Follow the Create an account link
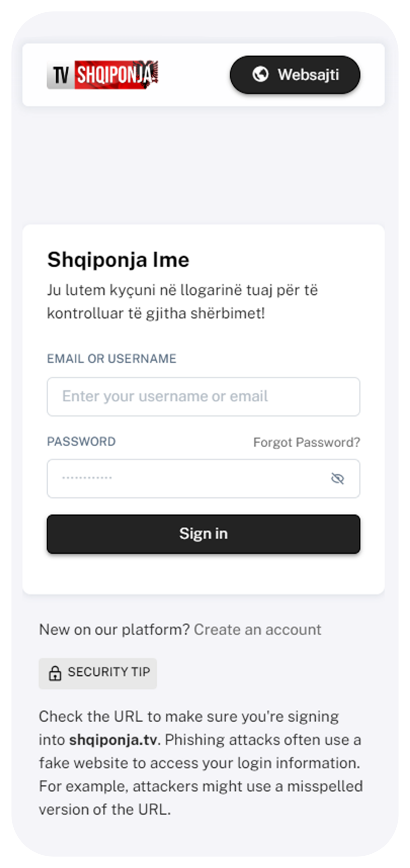The image size is (410, 868). coord(257,630)
